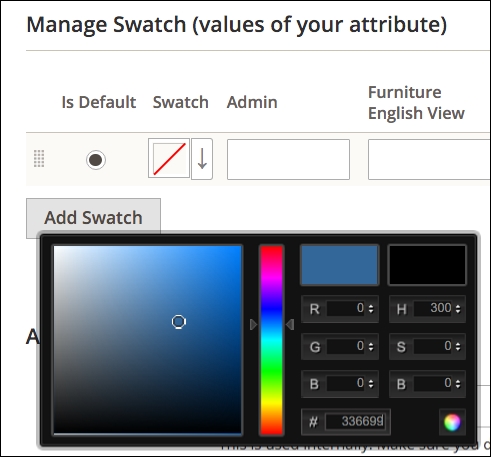Click the Admin column header
491x457 pixels.
252,102
